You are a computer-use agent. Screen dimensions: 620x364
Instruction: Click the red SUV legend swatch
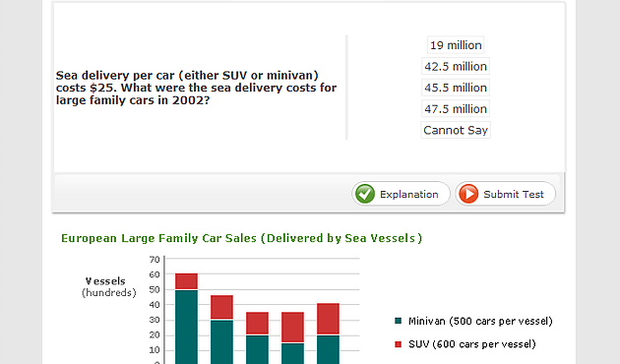coord(399,344)
